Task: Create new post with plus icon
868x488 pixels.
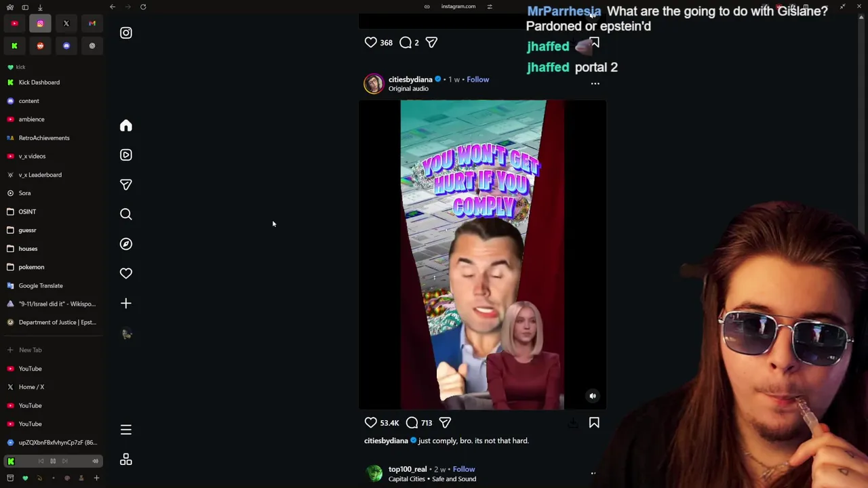Action: coord(126,303)
